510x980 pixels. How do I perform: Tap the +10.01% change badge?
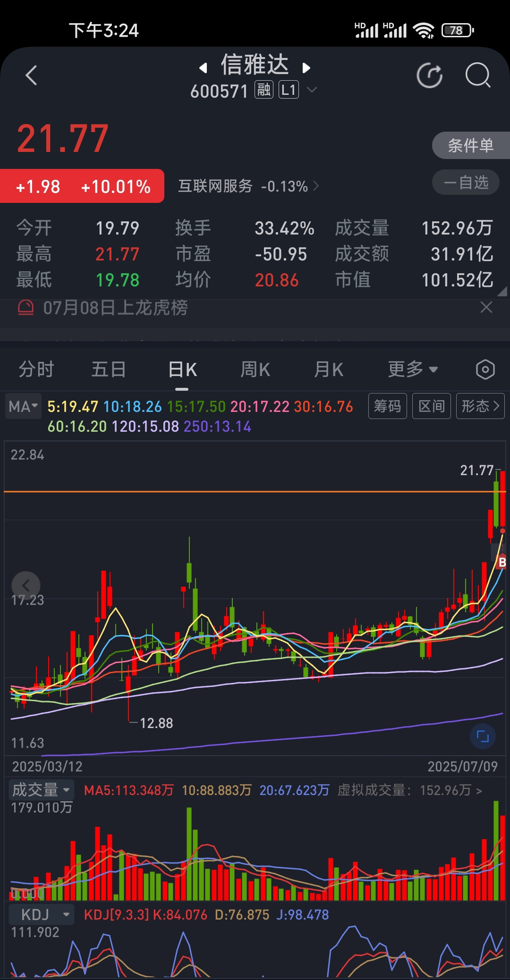click(x=116, y=187)
